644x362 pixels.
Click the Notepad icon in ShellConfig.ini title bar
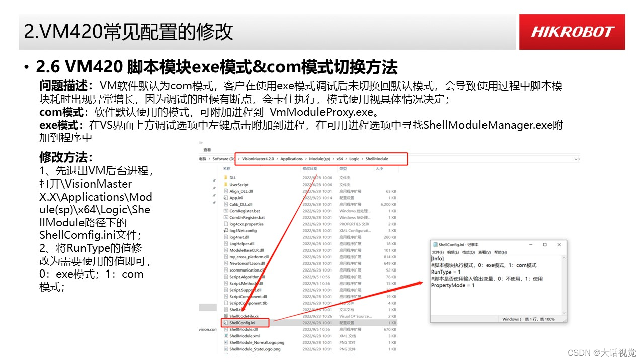pyautogui.click(x=435, y=245)
